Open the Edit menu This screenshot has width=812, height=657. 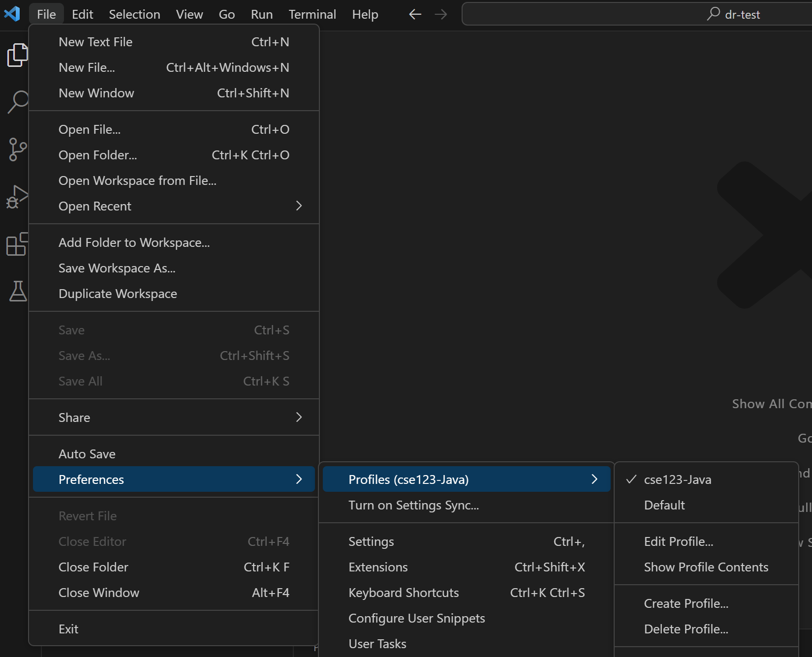tap(82, 14)
